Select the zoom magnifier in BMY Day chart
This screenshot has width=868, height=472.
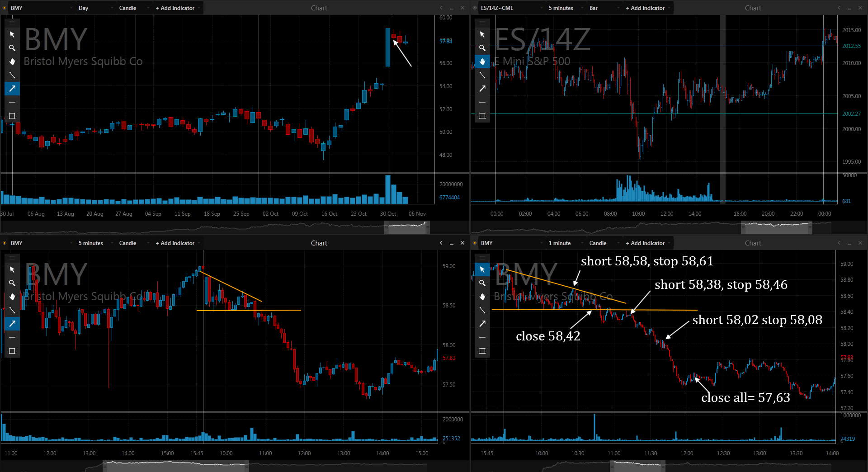12,48
